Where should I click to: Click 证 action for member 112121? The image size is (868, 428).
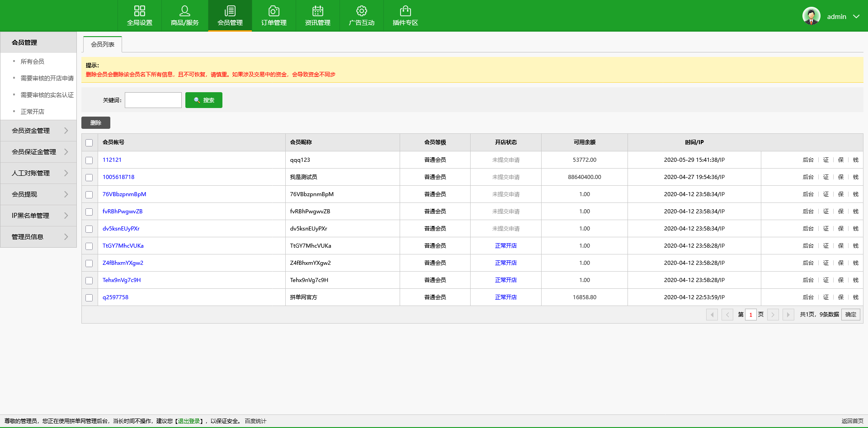826,160
